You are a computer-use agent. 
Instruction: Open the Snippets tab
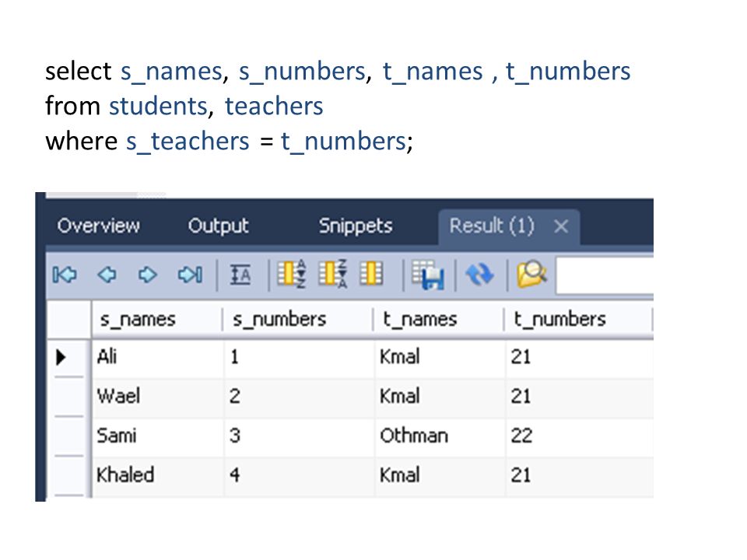(x=356, y=226)
